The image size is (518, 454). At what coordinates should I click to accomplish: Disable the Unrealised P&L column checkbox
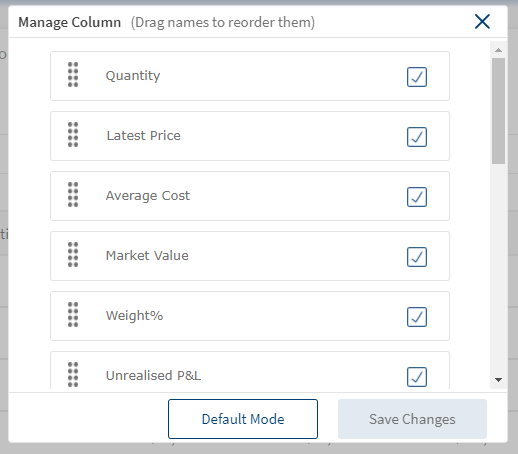click(x=417, y=377)
